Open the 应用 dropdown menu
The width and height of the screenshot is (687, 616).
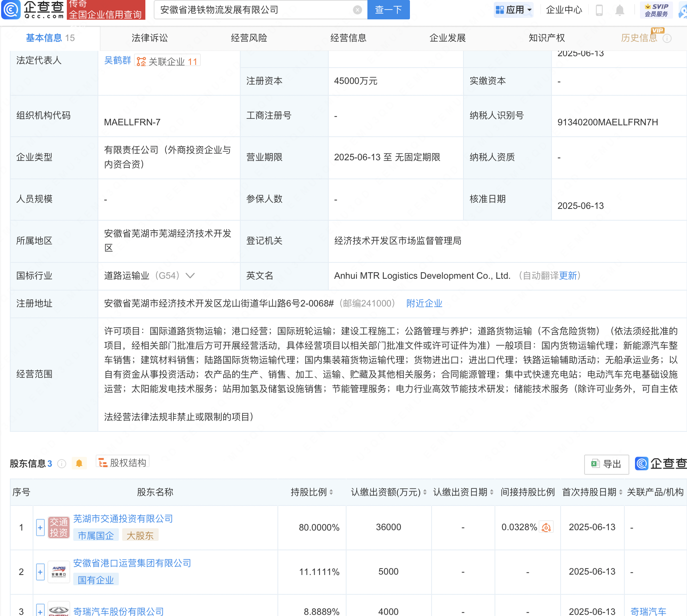514,10
